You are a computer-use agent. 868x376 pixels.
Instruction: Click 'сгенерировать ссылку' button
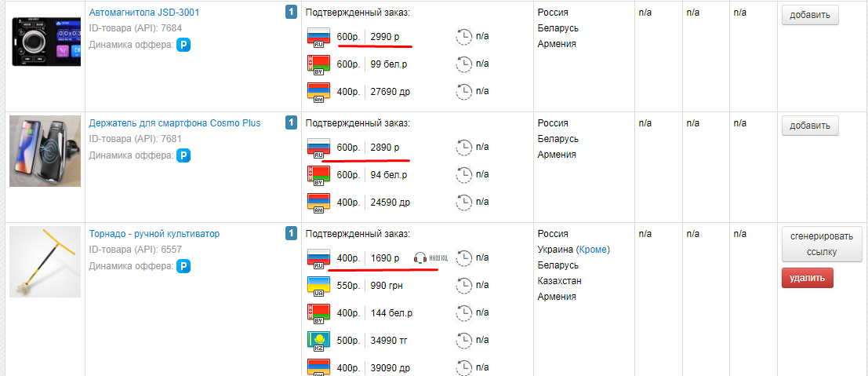pos(822,244)
